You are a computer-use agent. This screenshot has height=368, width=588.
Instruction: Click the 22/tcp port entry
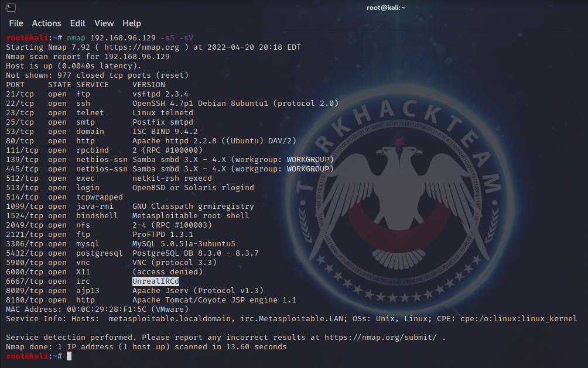[20, 104]
